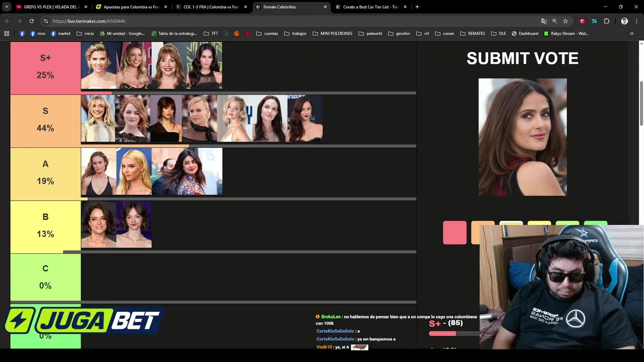Open 'Mi unidad - Google...' Drive bookmark
Image resolution: width=644 pixels, height=362 pixels.
tap(122, 34)
